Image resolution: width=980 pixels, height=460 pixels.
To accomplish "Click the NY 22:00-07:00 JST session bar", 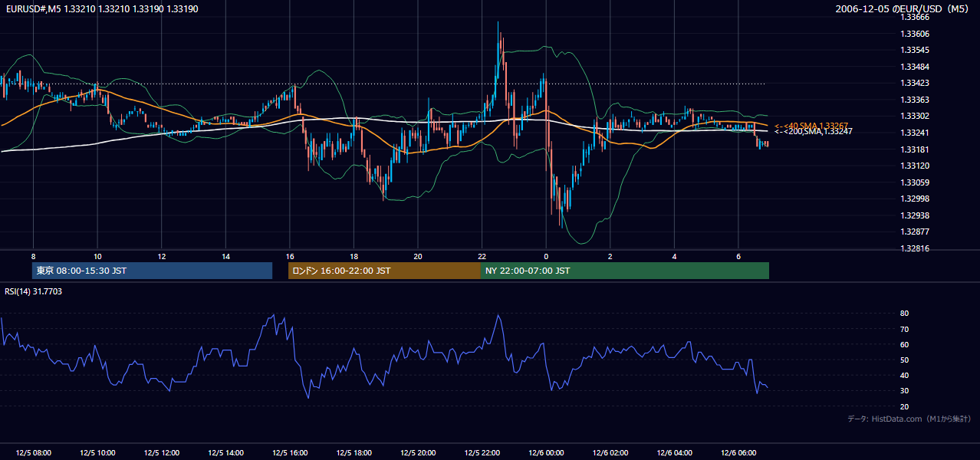I will [x=625, y=271].
